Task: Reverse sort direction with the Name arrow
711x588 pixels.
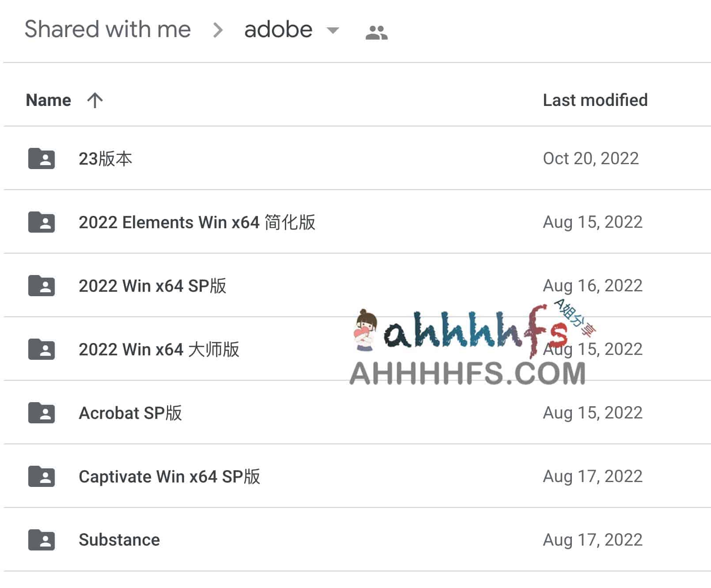Action: click(95, 100)
